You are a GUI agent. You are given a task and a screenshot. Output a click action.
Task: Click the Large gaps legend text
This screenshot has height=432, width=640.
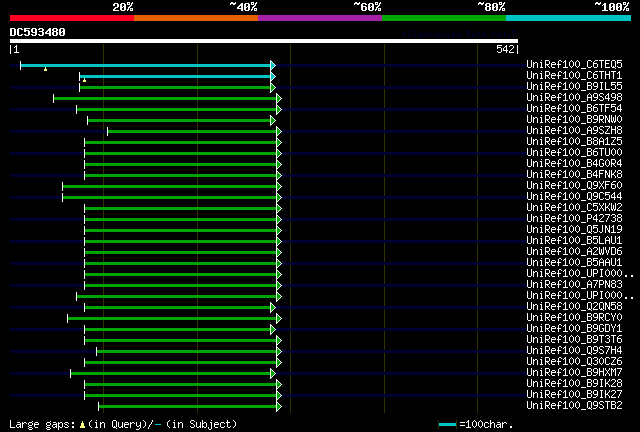42,425
